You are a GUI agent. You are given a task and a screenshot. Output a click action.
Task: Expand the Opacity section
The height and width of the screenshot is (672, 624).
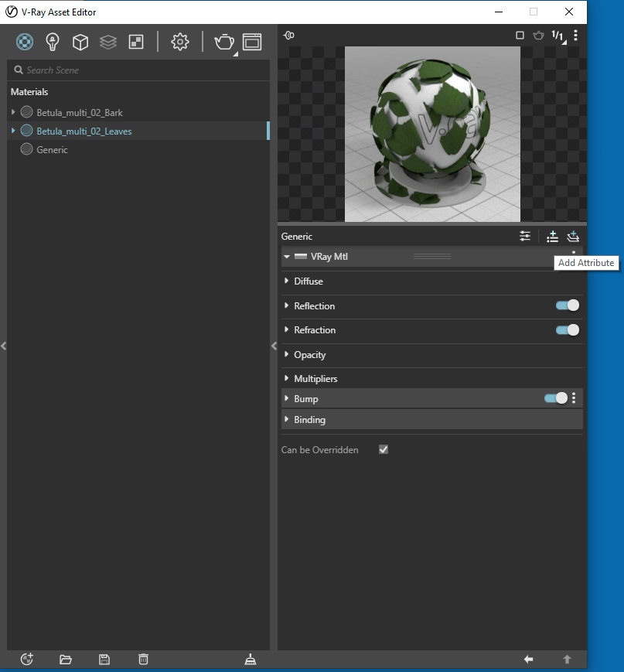pos(287,354)
